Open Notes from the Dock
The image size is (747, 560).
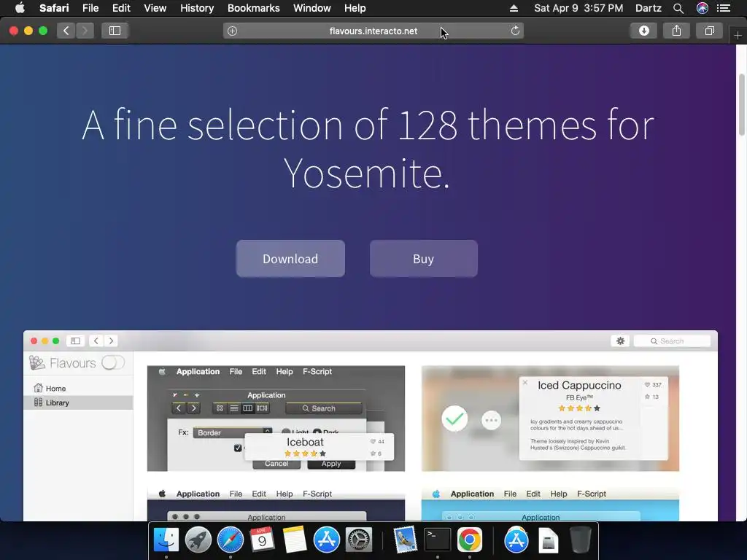295,540
